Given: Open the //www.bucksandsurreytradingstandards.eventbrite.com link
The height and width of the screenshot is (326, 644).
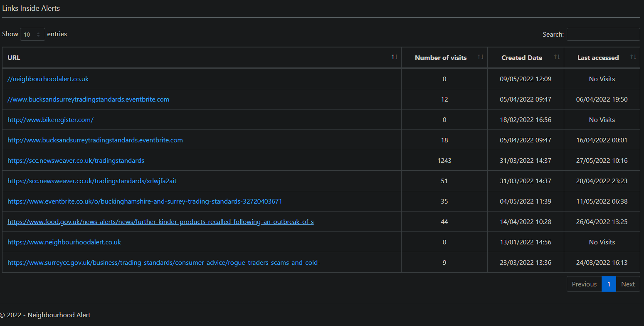Looking at the screenshot, I should tap(88, 100).
